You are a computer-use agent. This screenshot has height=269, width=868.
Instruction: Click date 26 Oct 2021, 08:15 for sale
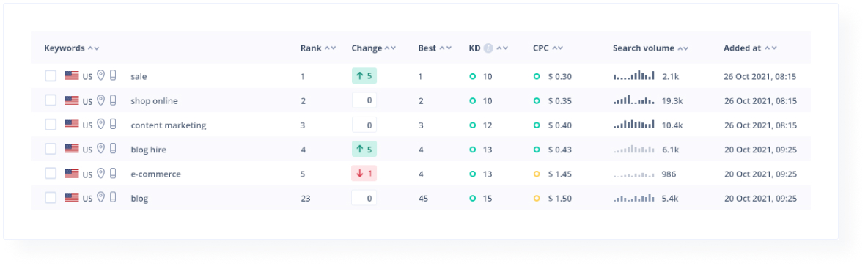pos(760,76)
